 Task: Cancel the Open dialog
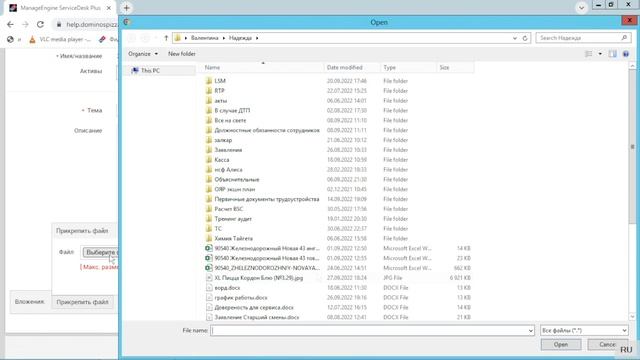pyautogui.click(x=607, y=344)
